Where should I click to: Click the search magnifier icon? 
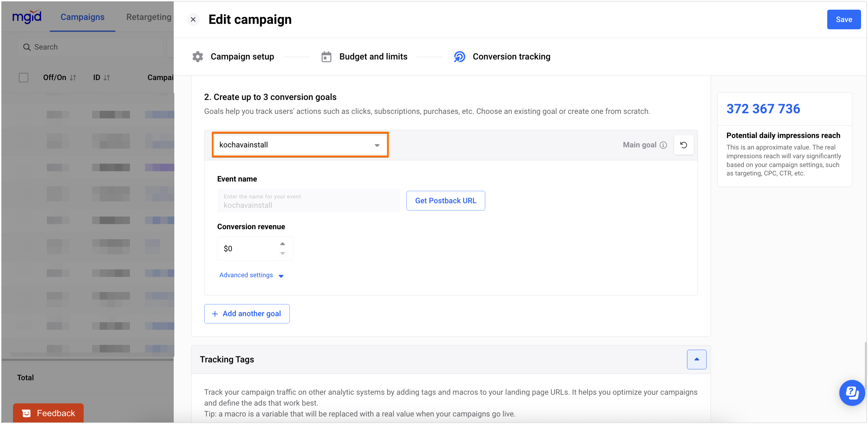27,47
